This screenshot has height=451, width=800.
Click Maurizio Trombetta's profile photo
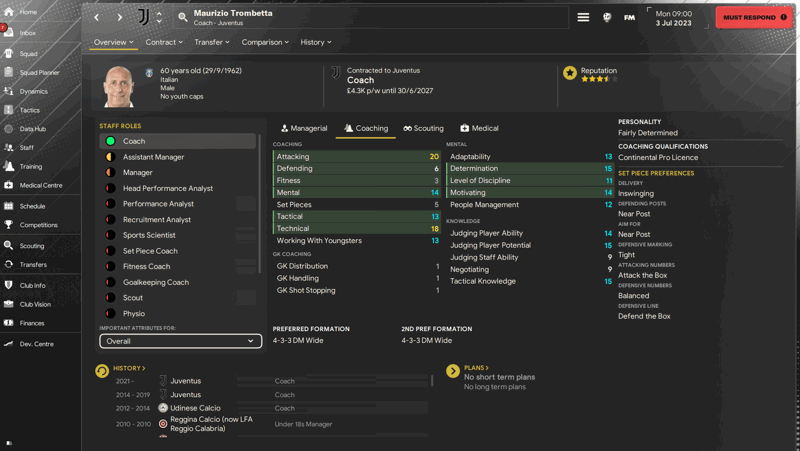(x=118, y=87)
